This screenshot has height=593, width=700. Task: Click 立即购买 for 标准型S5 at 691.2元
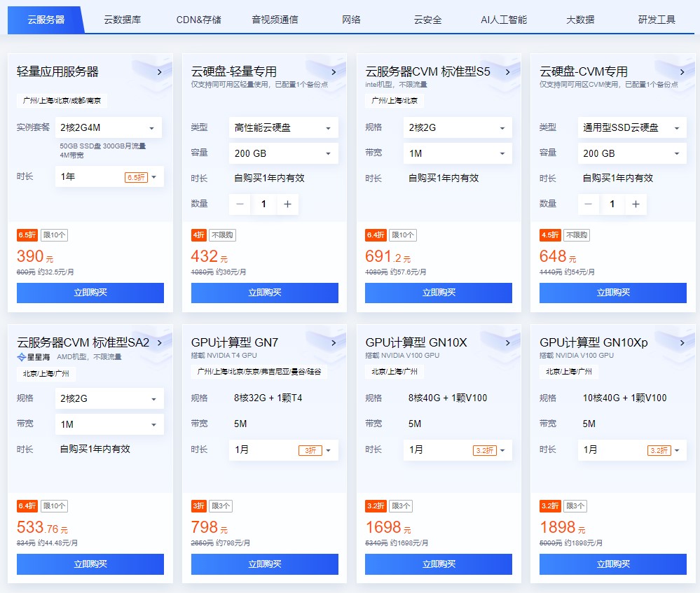tap(439, 293)
